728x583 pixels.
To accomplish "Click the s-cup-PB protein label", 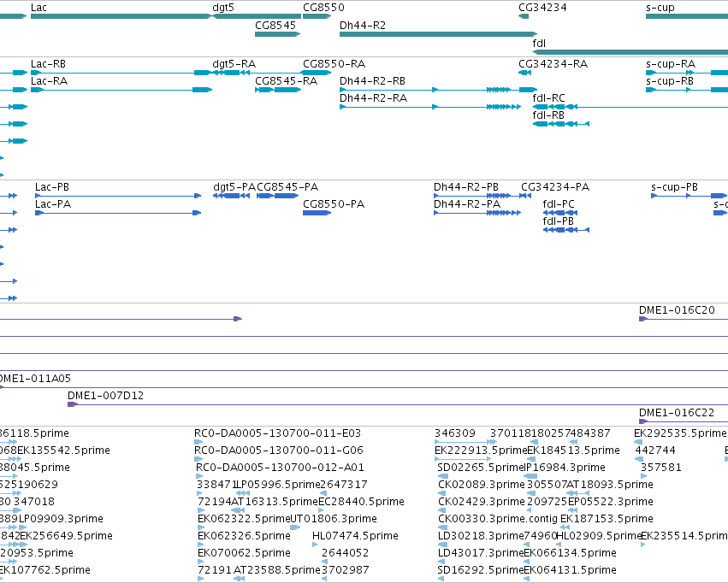I will coord(674,187).
